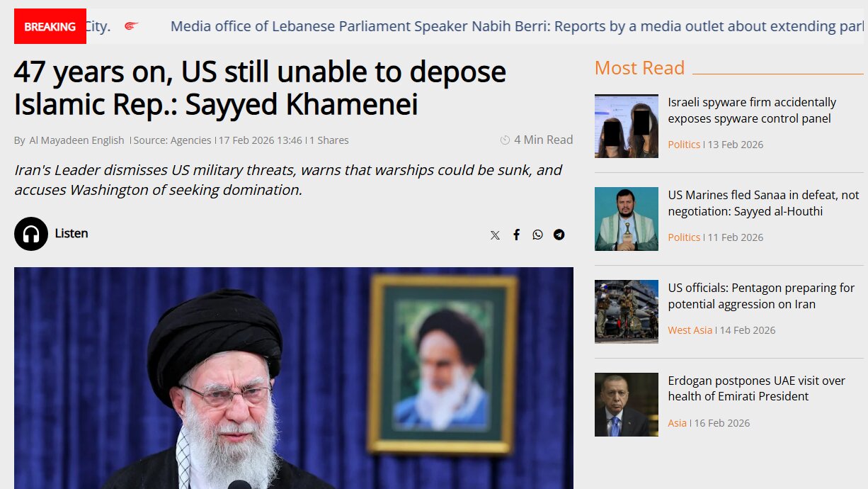Image resolution: width=868 pixels, height=489 pixels.
Task: Play audio with the headphones Listen icon
Action: [31, 234]
